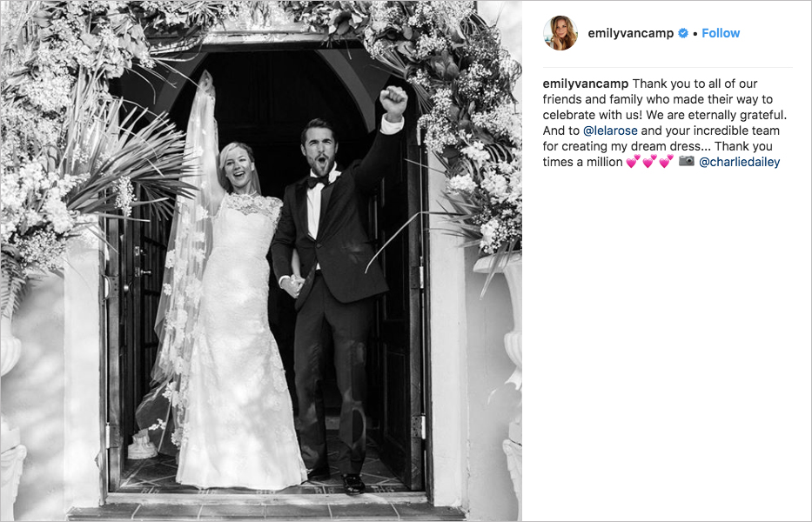Open the @lelarose mention link

610,130
